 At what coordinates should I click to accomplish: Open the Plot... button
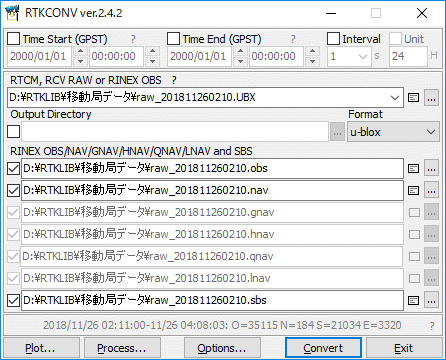[41, 348]
